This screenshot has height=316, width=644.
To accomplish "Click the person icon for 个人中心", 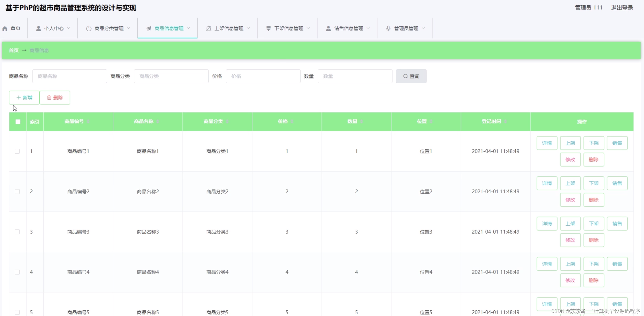I will (x=38, y=28).
